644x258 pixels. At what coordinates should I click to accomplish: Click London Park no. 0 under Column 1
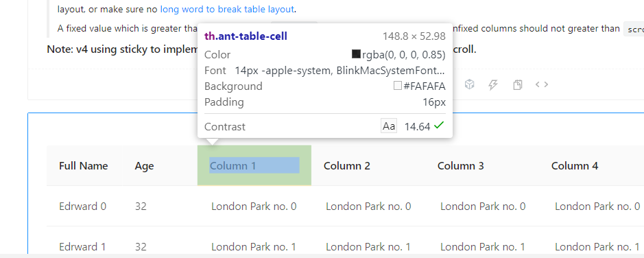coord(254,207)
